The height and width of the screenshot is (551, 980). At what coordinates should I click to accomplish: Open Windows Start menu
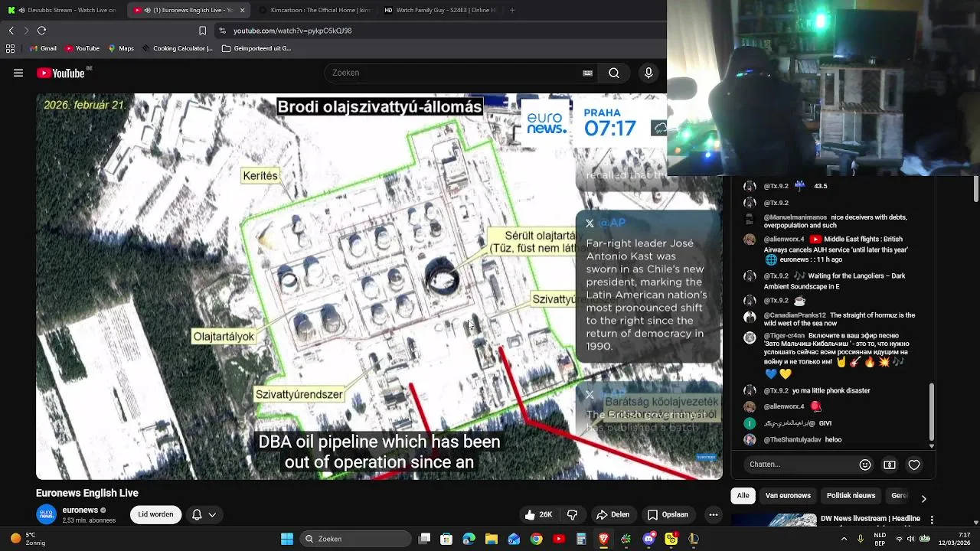(x=287, y=539)
